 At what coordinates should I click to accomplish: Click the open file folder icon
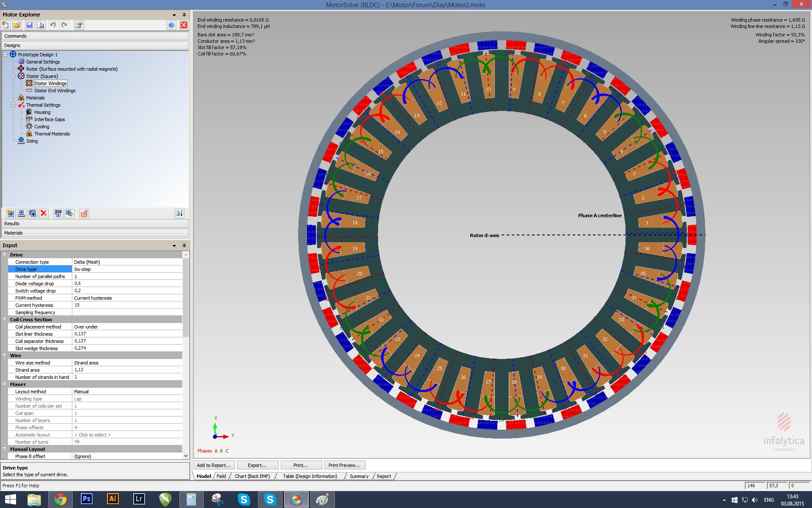pos(17,25)
